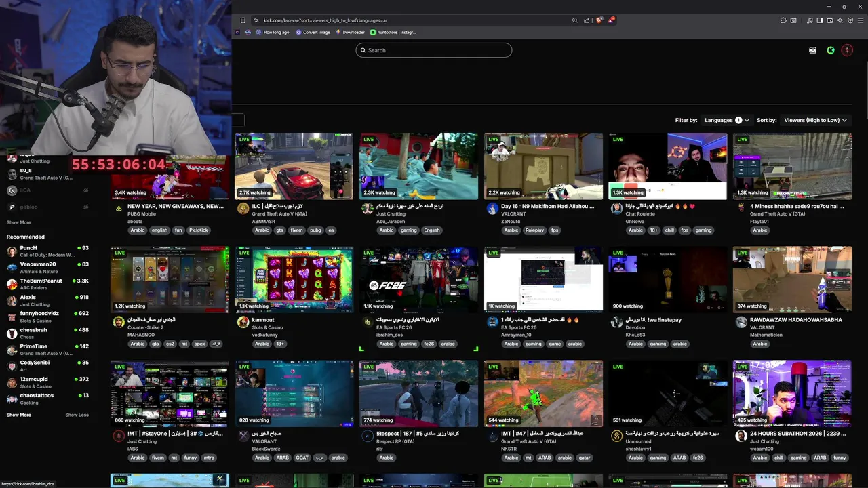Click 'Grand Theft Auto V (GTA)' under Flayta01
The image size is (868, 488).
778,214
